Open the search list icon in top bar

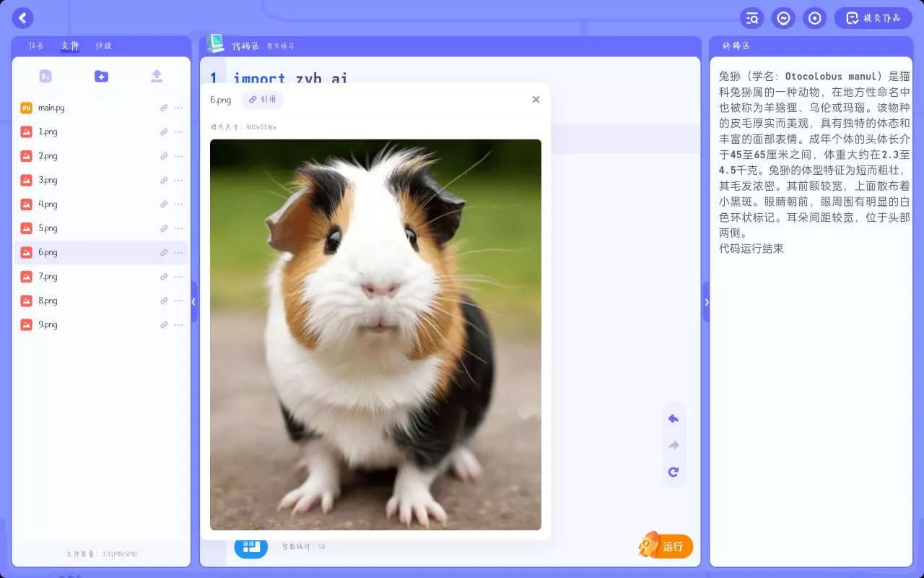pyautogui.click(x=752, y=18)
